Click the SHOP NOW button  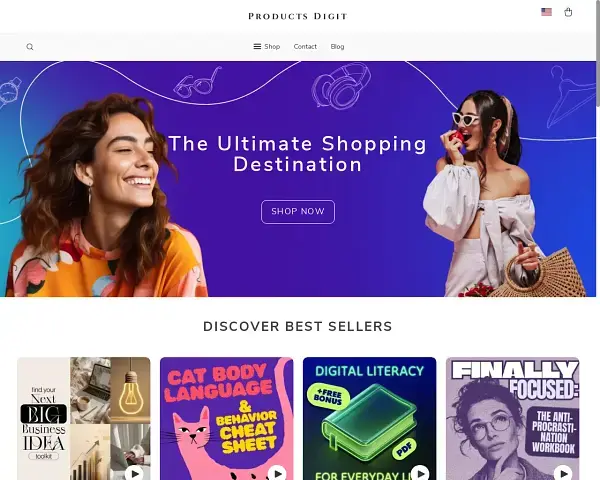[298, 212]
